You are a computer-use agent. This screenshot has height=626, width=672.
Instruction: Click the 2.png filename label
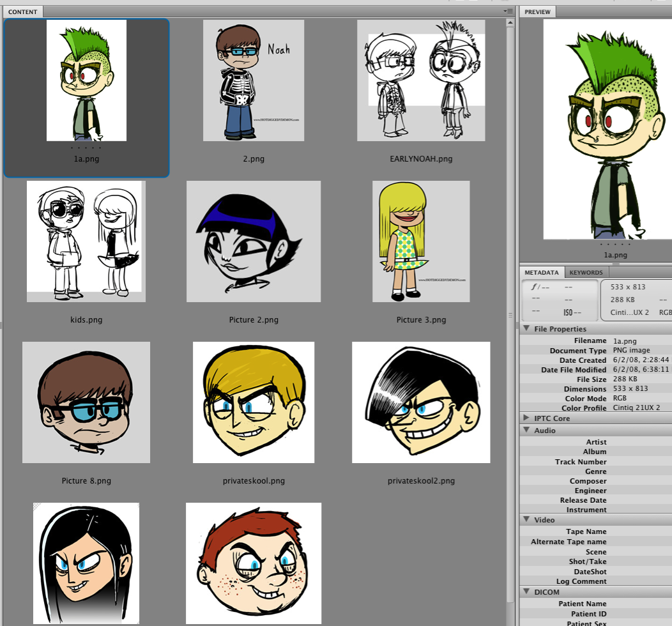(x=254, y=159)
